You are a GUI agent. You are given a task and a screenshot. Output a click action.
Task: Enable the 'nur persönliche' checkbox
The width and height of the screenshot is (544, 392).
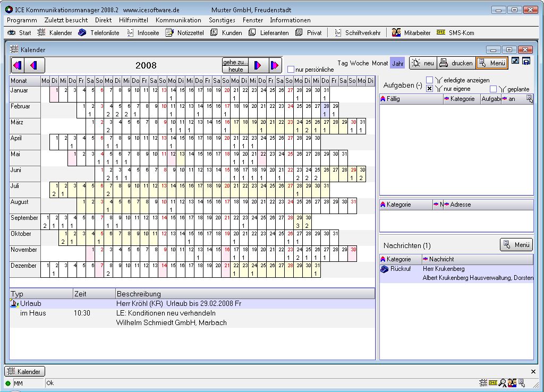click(291, 70)
